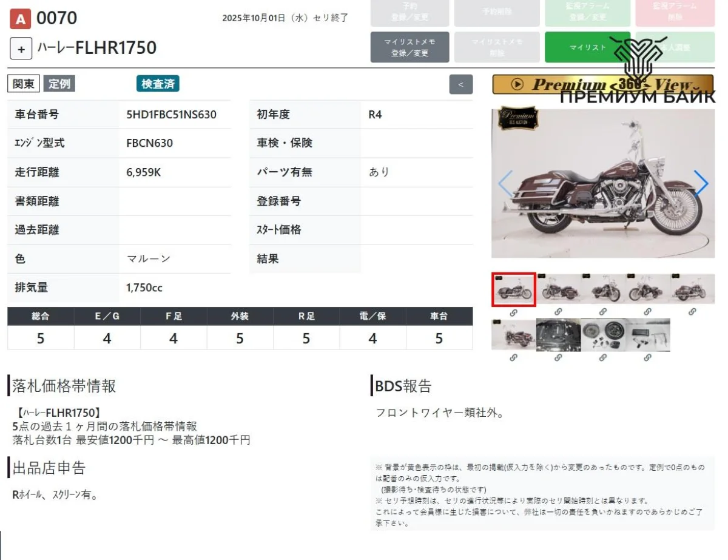Click the 予約 登録/変更 button
The width and height of the screenshot is (728, 560).
click(x=409, y=12)
